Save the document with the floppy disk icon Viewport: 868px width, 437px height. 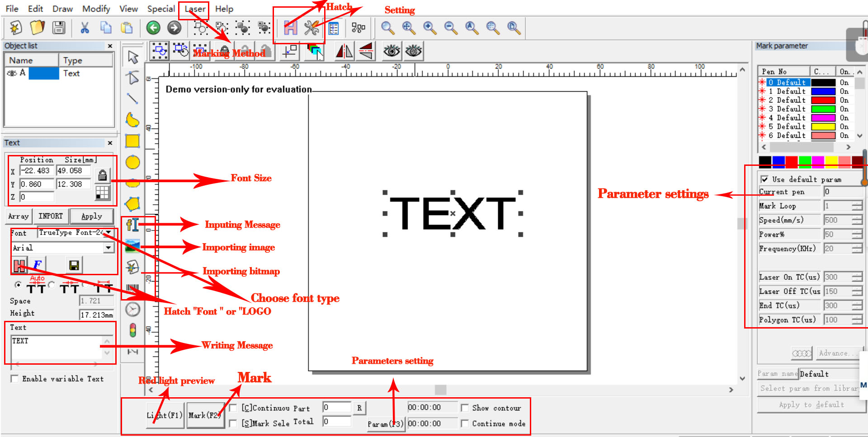pyautogui.click(x=59, y=28)
